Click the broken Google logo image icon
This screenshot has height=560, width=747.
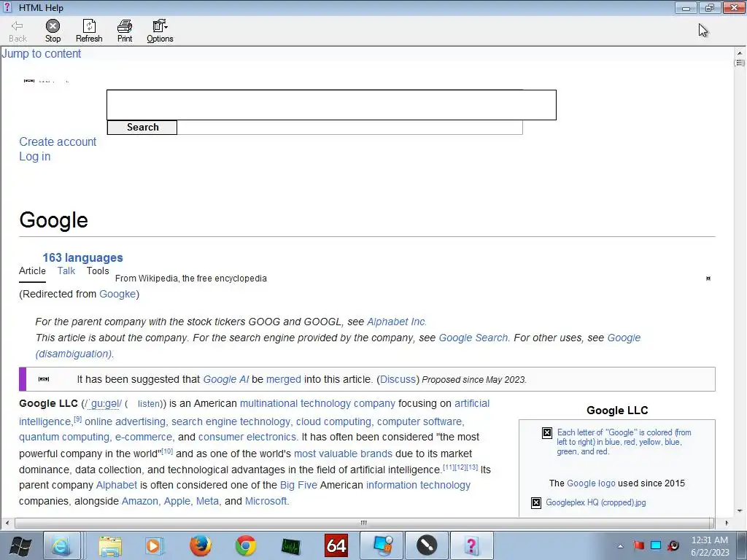547,433
